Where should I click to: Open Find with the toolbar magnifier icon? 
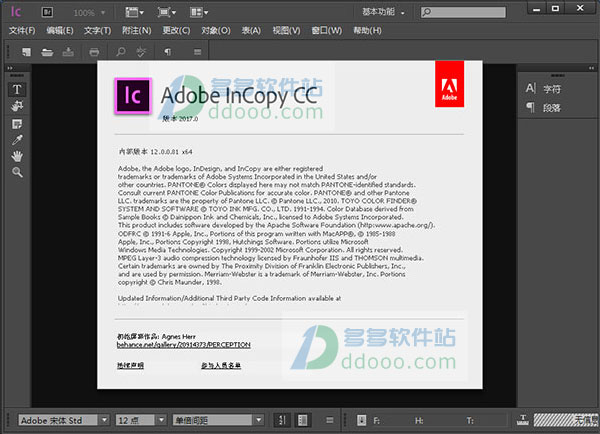(121, 52)
